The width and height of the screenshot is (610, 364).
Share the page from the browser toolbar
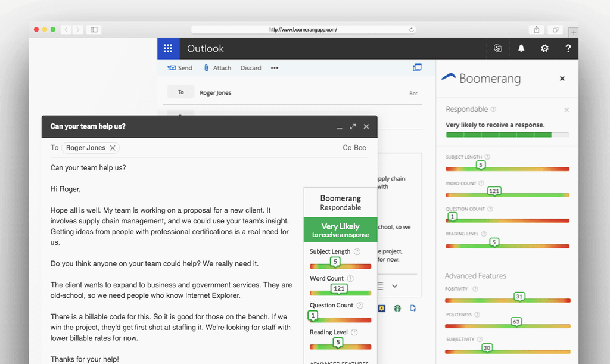tap(537, 30)
